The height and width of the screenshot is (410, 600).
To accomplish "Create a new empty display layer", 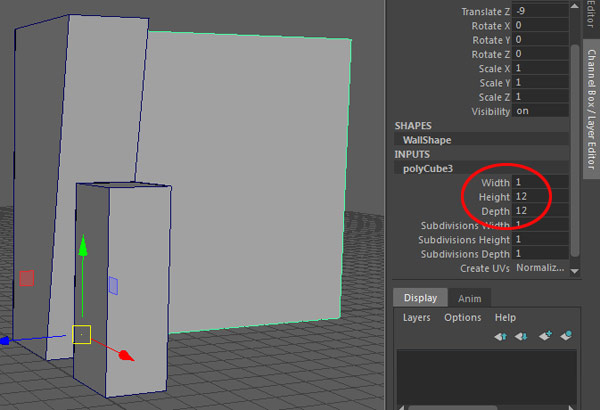I will [546, 336].
